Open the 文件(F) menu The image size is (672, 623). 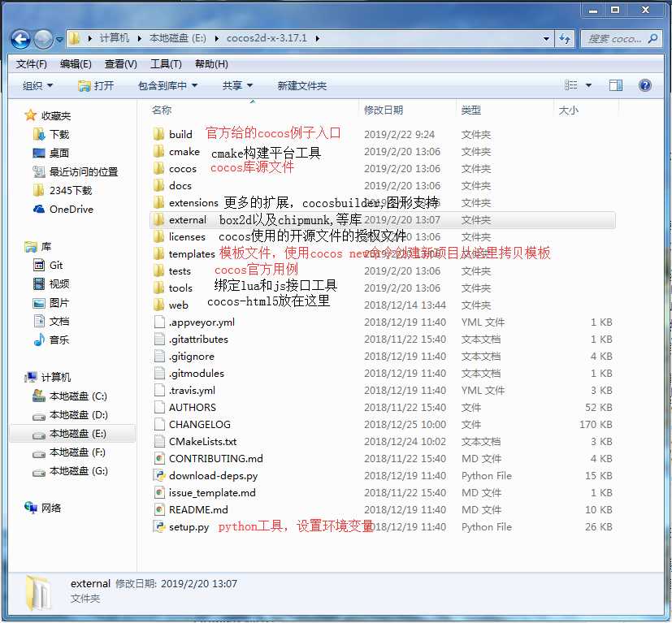click(32, 64)
